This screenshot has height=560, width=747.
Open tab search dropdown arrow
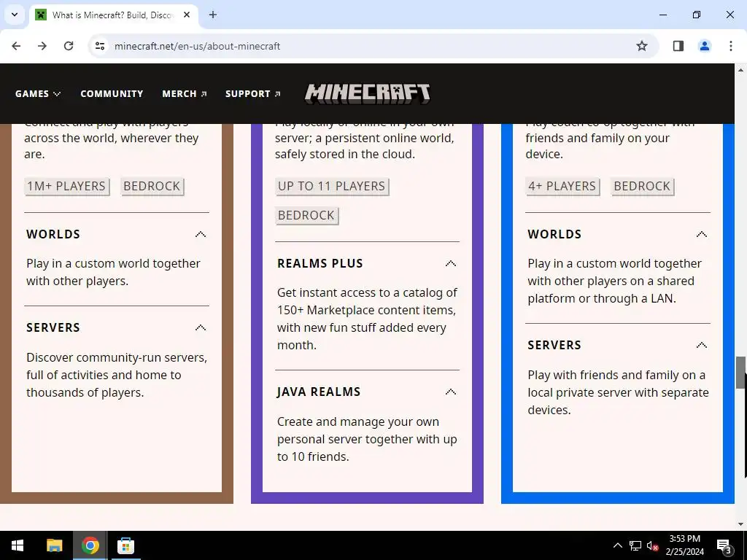pyautogui.click(x=15, y=15)
